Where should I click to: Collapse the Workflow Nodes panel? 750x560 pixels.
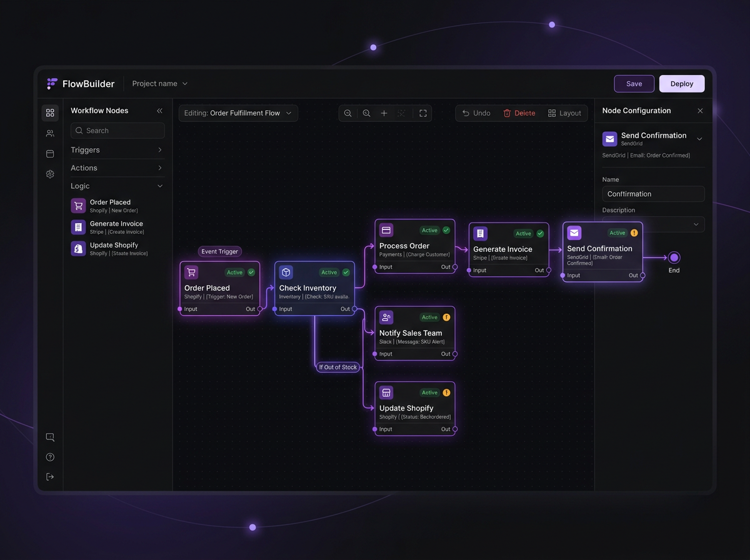click(159, 111)
